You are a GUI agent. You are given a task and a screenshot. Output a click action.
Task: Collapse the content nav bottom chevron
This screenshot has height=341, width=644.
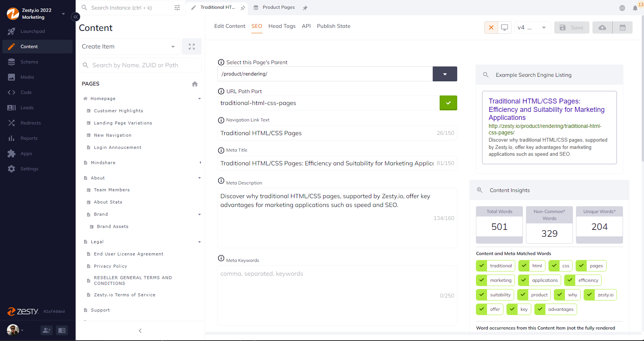click(140, 331)
